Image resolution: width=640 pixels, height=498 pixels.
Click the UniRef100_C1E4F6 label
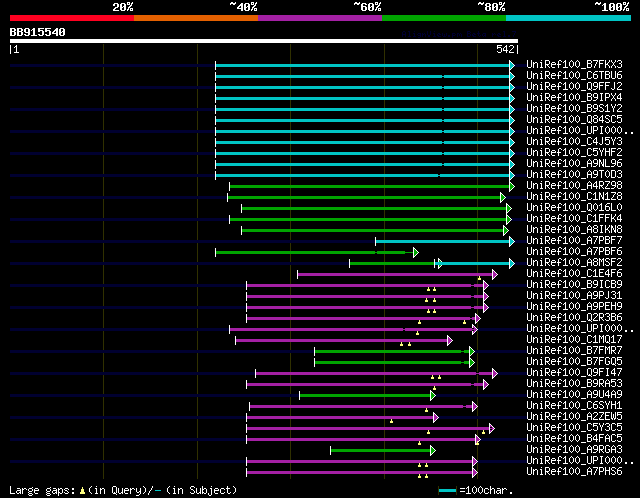[574, 274]
